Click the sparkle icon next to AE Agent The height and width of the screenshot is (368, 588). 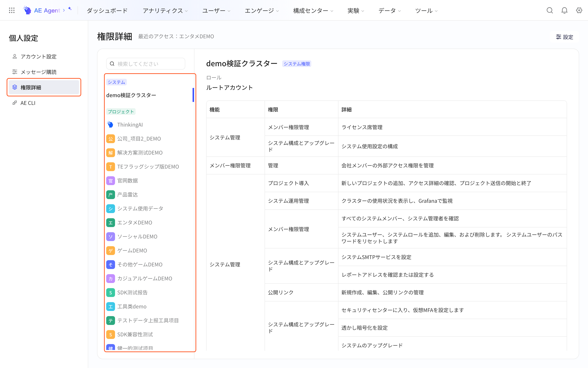click(x=70, y=9)
